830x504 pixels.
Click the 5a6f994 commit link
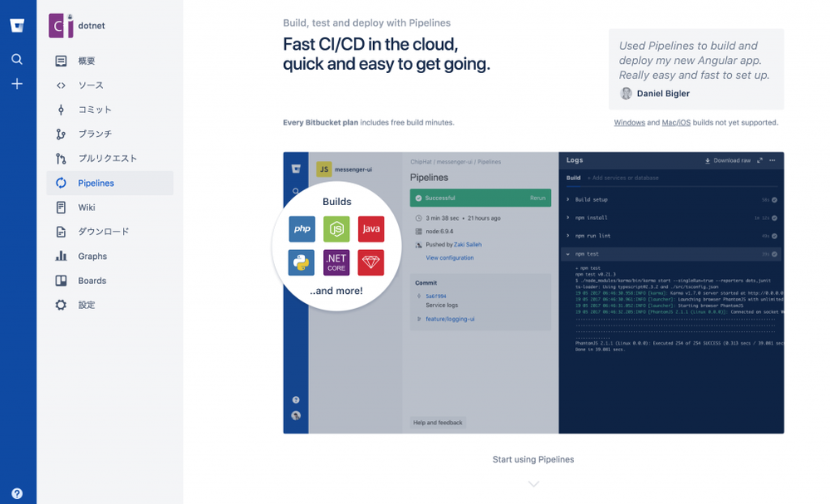(435, 296)
